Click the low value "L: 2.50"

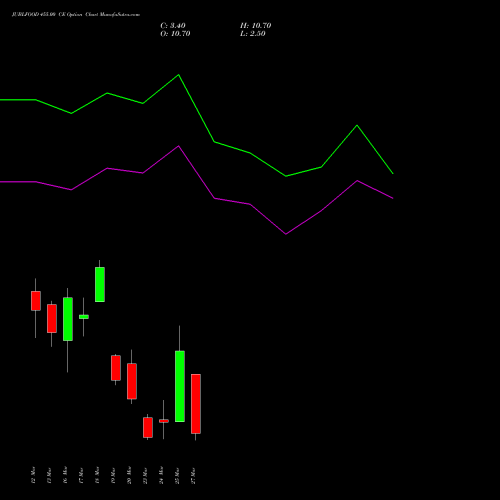pyautogui.click(x=253, y=34)
